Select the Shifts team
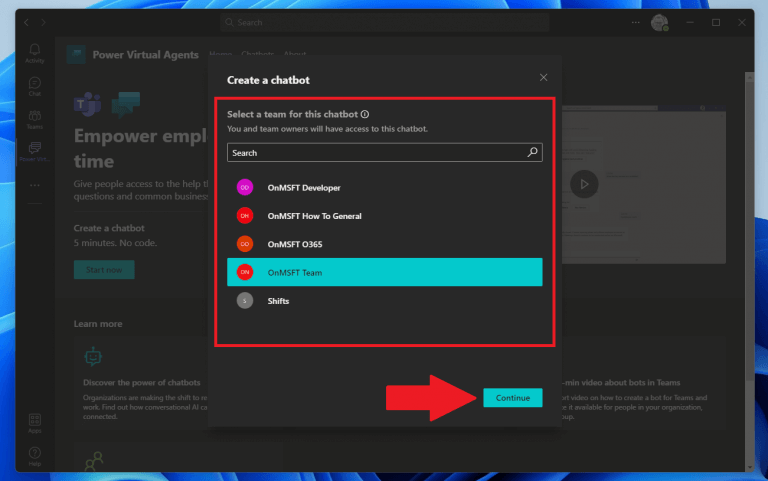 [x=384, y=301]
